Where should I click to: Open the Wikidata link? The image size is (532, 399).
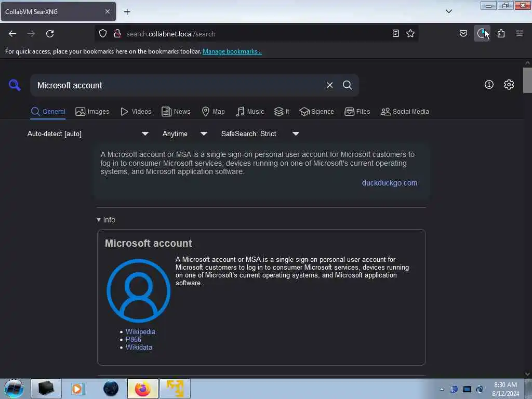[139, 347]
